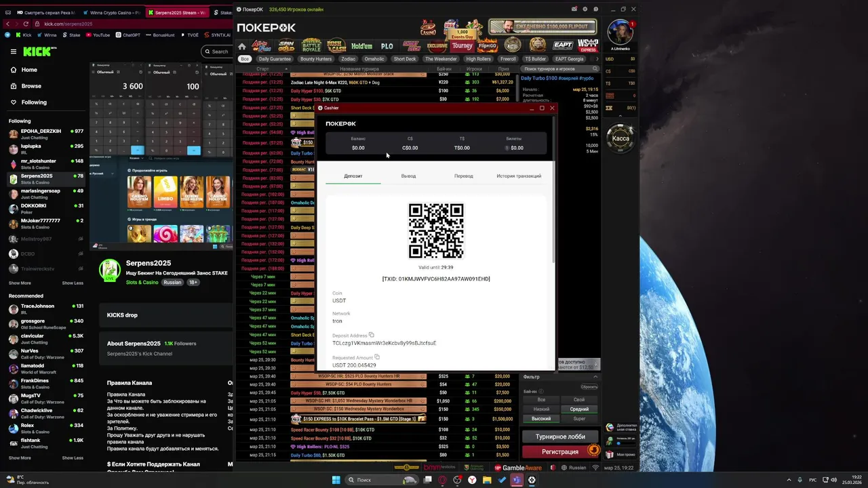This screenshot has height=488, width=868.
Task: Select the Spin & Gold game icon
Action: click(x=286, y=46)
